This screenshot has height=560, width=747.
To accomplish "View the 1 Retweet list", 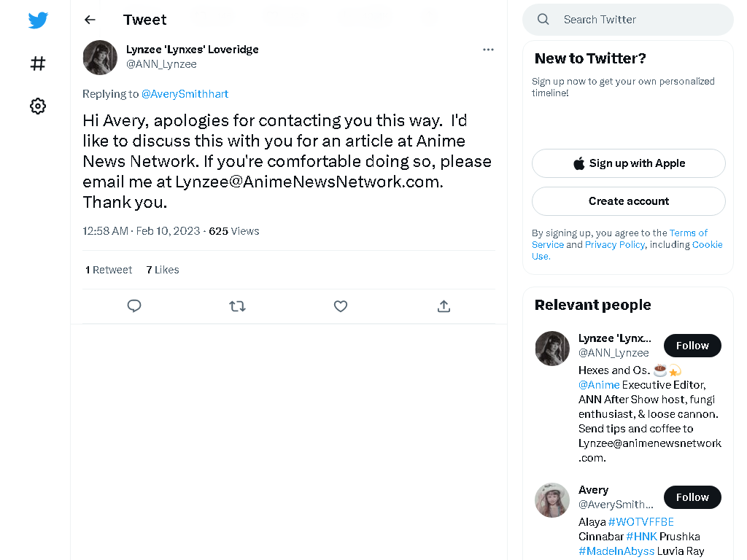I will (x=109, y=270).
